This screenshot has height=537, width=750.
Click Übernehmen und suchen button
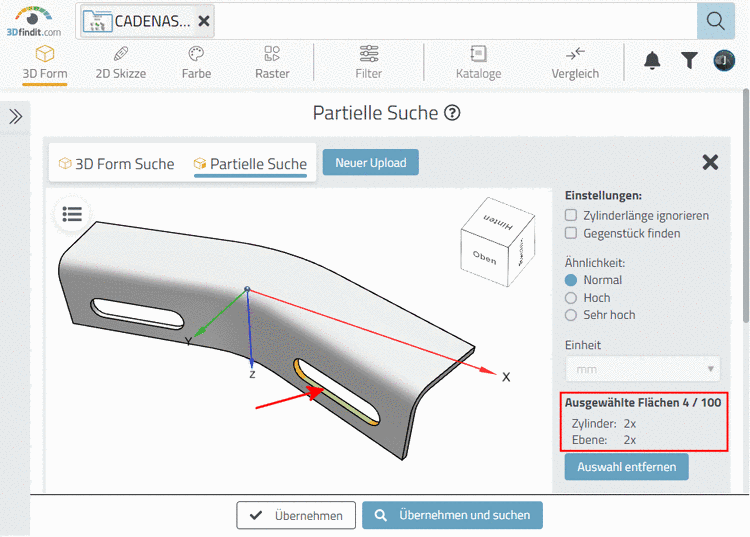tap(452, 515)
